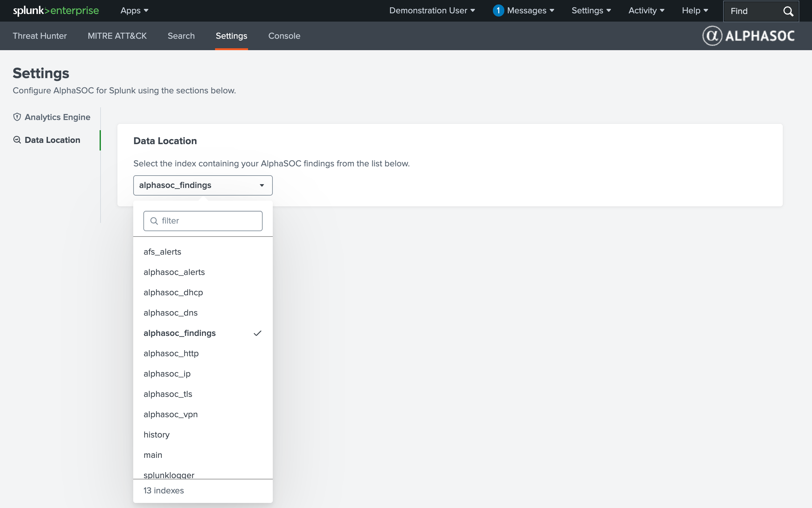This screenshot has width=812, height=508.
Task: Select the alphasoc_alerts index
Action: [x=203, y=272]
